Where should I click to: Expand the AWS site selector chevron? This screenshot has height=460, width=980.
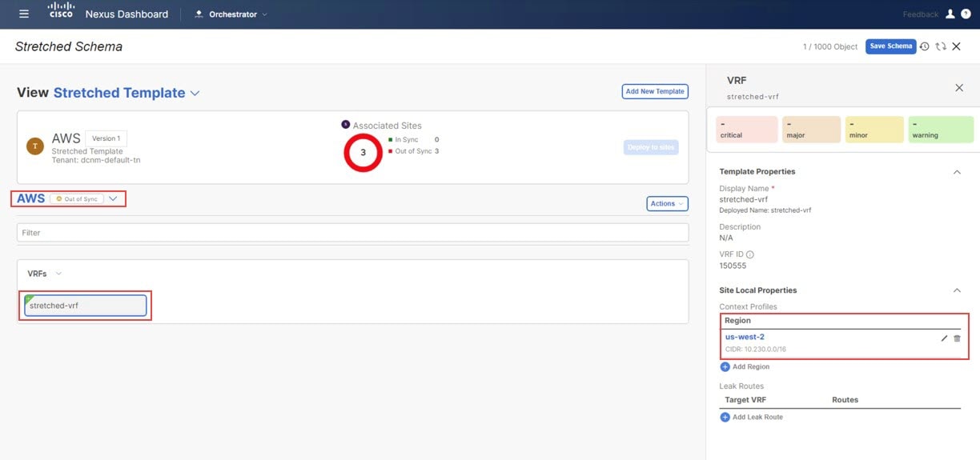[x=113, y=198]
